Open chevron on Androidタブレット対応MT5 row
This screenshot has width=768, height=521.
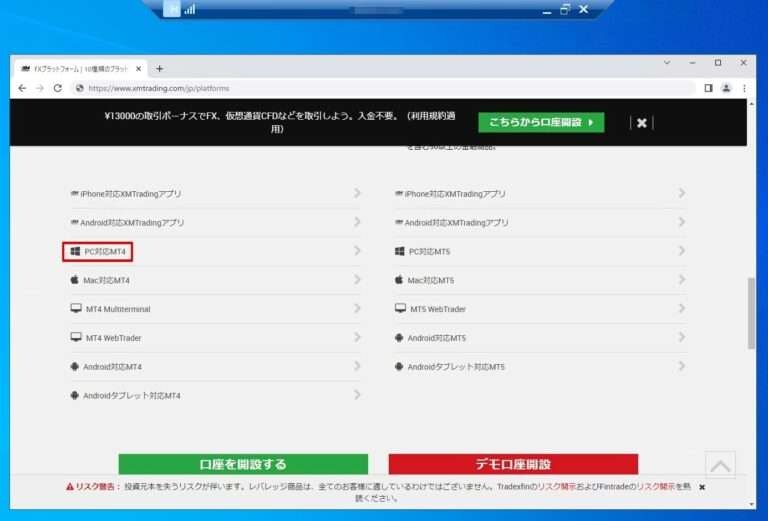pyautogui.click(x=681, y=366)
